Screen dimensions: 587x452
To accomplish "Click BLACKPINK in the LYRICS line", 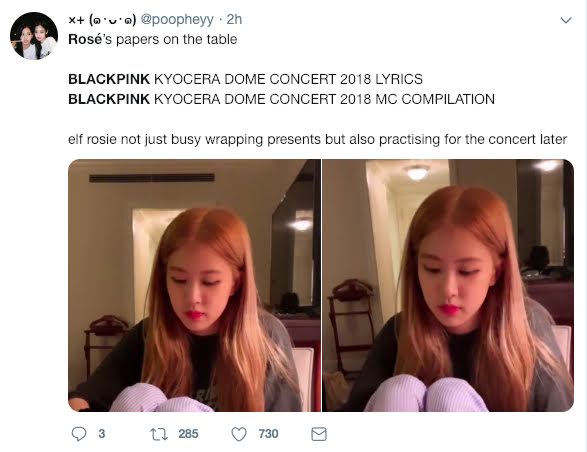I will pyautogui.click(x=109, y=79).
